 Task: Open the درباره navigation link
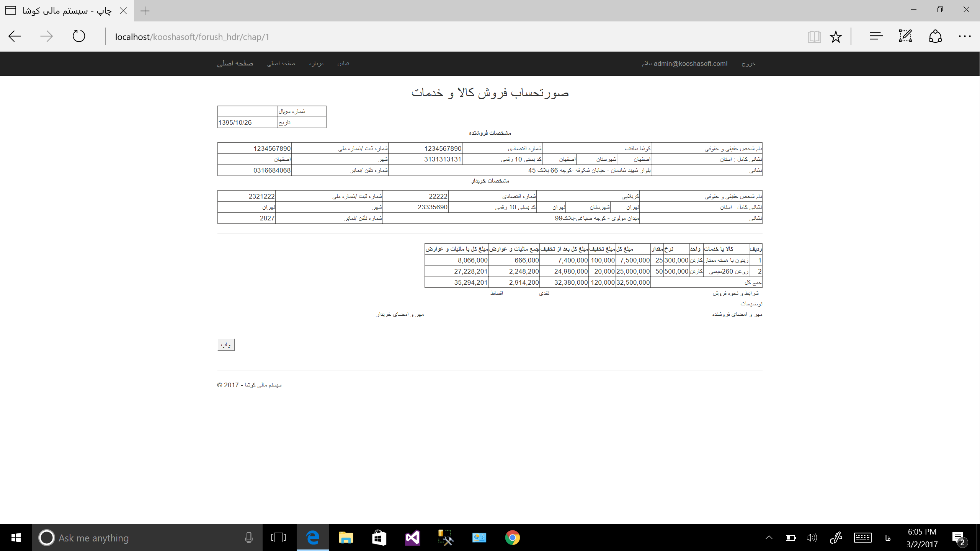pos(316,64)
